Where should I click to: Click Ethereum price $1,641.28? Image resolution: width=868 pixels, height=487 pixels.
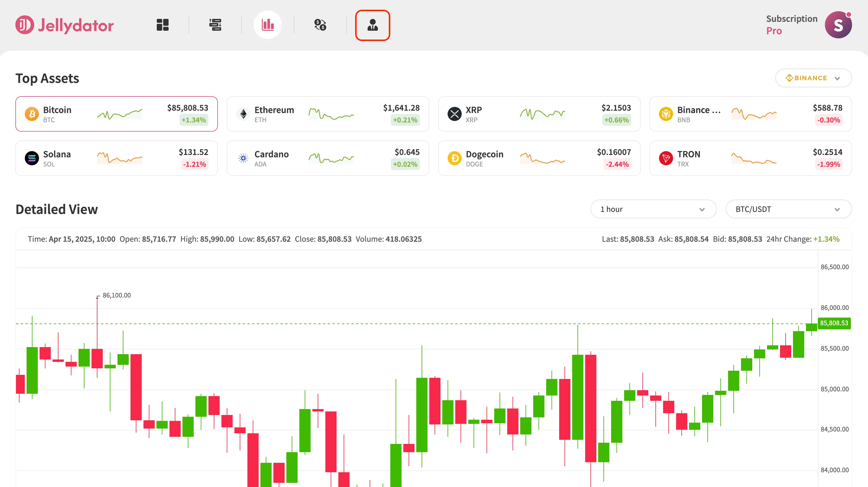pos(401,108)
